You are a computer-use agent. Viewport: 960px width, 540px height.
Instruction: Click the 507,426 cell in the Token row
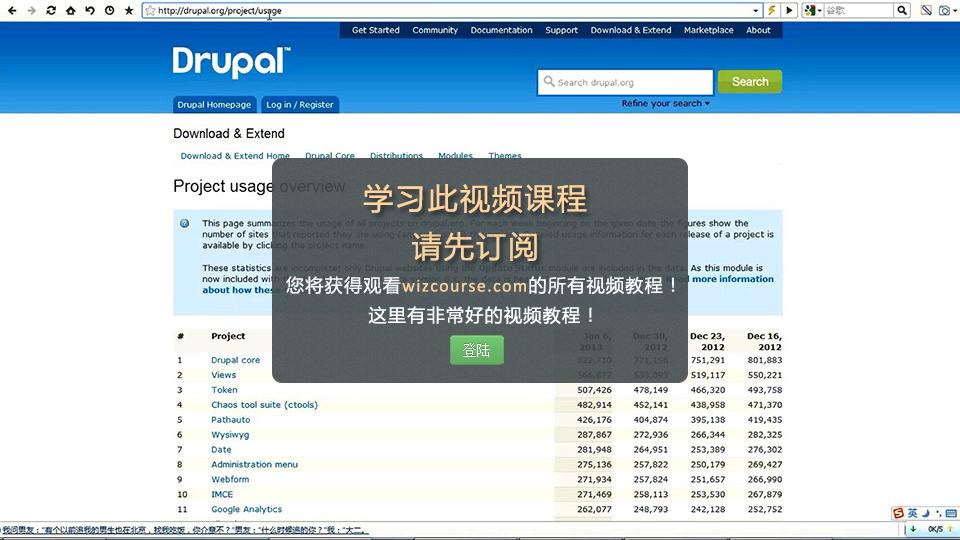click(594, 390)
